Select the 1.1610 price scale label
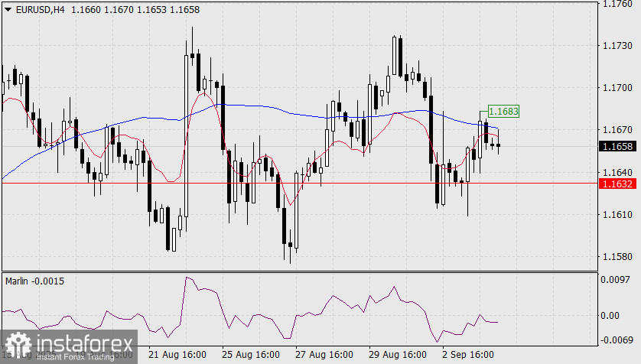 (x=617, y=214)
